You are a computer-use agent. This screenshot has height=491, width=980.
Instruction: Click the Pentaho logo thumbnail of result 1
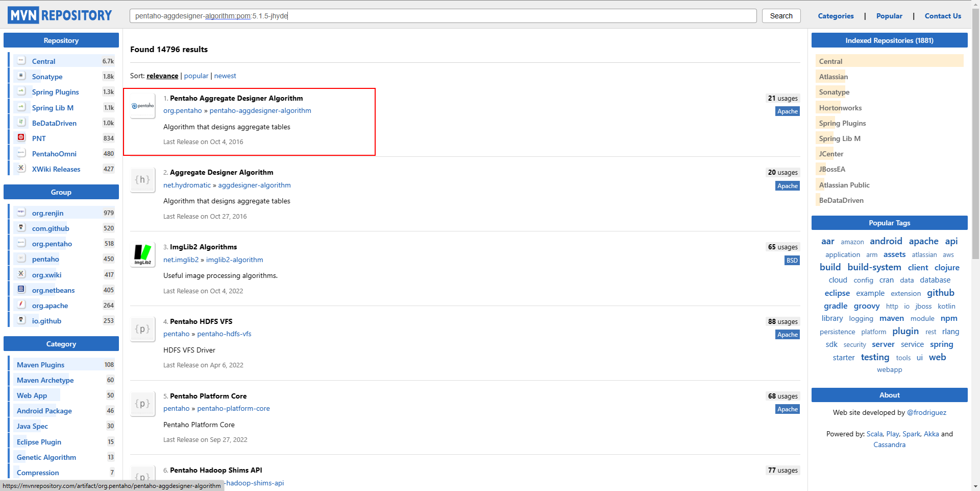click(143, 106)
